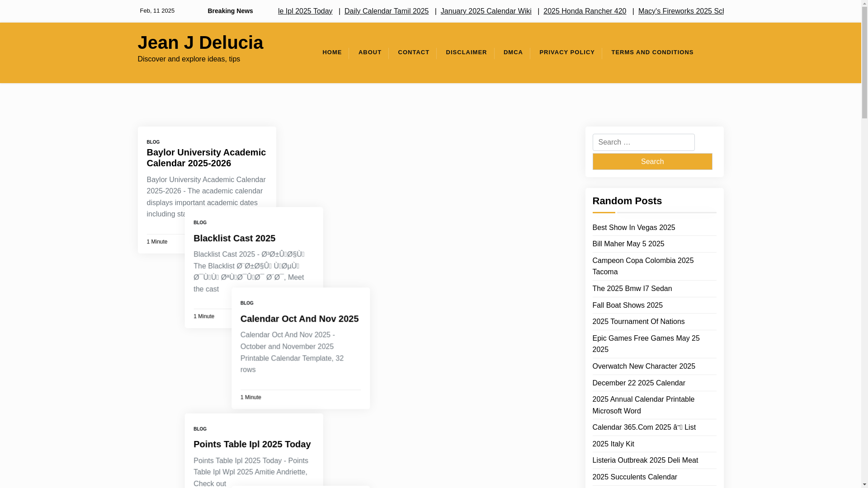Open Epic Games Free Games May 25 link
Screen dimensions: 868x488
(x=646, y=344)
